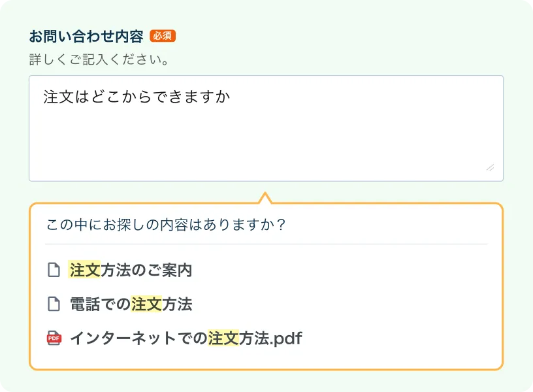The image size is (533, 392).
Task: Grab the textarea resize handle corner
Action: 490,167
